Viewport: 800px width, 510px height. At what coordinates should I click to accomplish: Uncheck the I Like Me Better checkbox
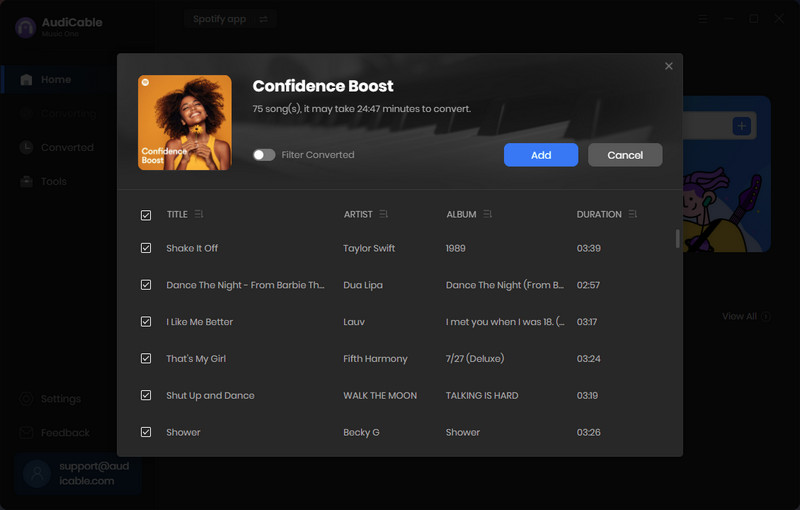[x=146, y=322]
